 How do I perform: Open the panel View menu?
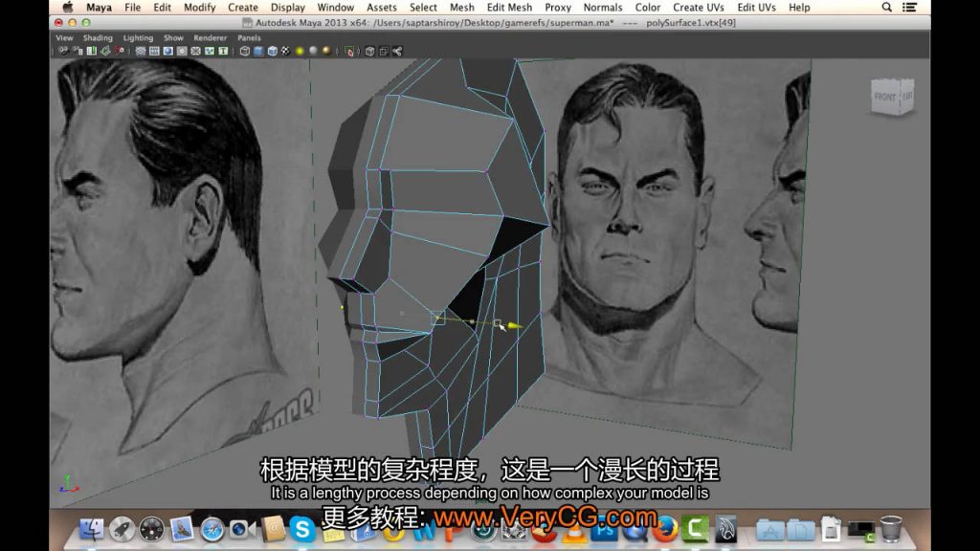(x=64, y=38)
